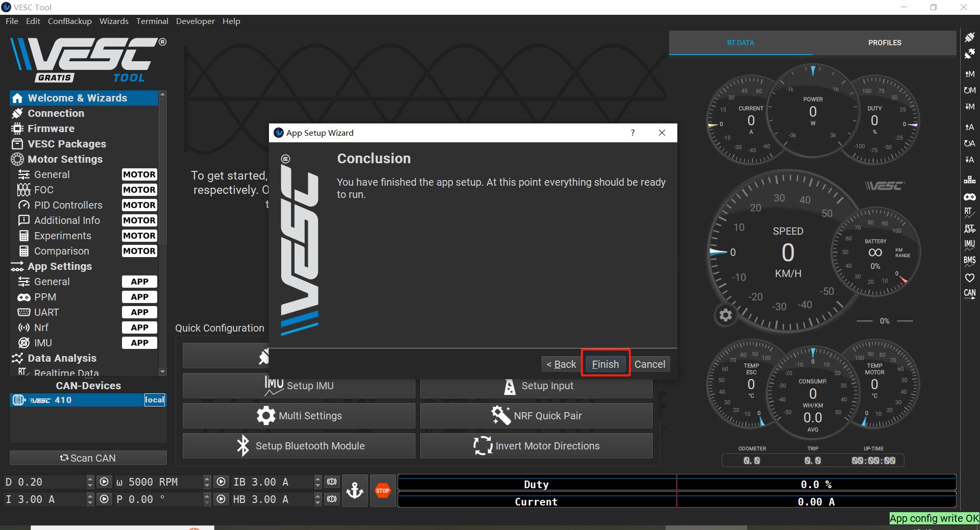This screenshot has width=980, height=530.
Task: Click Setup Bluetooth Module button
Action: pos(299,446)
